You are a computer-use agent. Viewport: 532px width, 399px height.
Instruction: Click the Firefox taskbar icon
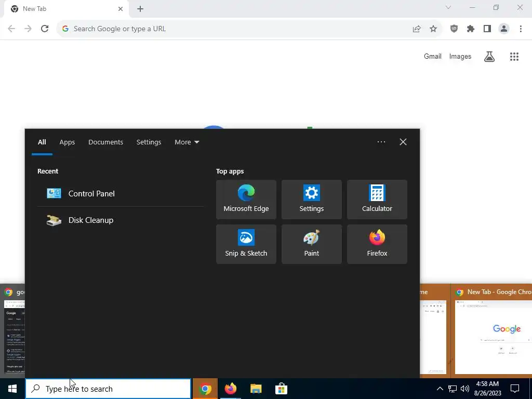click(230, 389)
